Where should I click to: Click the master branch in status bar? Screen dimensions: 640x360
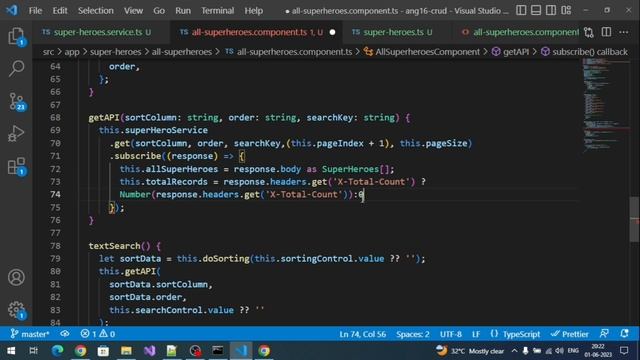pos(30,334)
